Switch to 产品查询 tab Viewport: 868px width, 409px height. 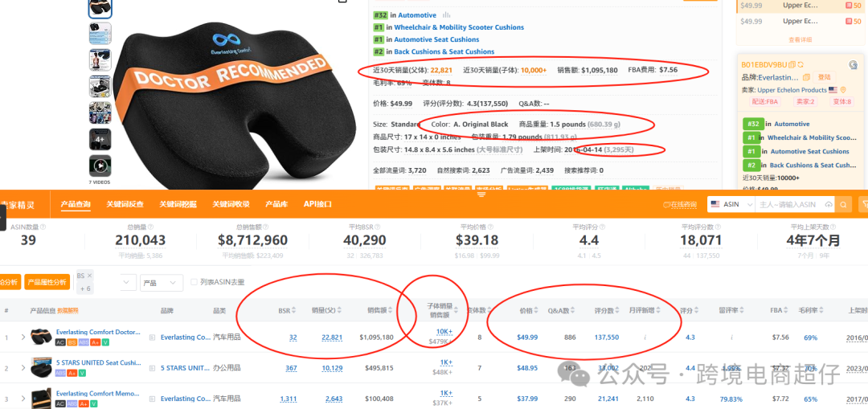pos(76,204)
